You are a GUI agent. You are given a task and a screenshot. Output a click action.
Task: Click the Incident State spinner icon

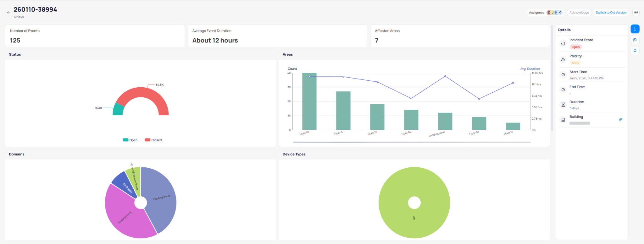click(x=563, y=44)
